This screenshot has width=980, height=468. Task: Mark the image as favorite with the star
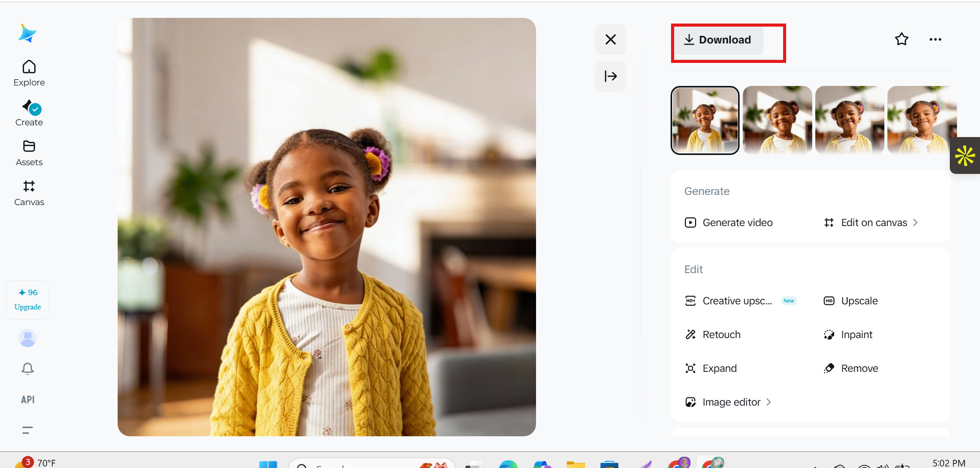[x=902, y=39]
